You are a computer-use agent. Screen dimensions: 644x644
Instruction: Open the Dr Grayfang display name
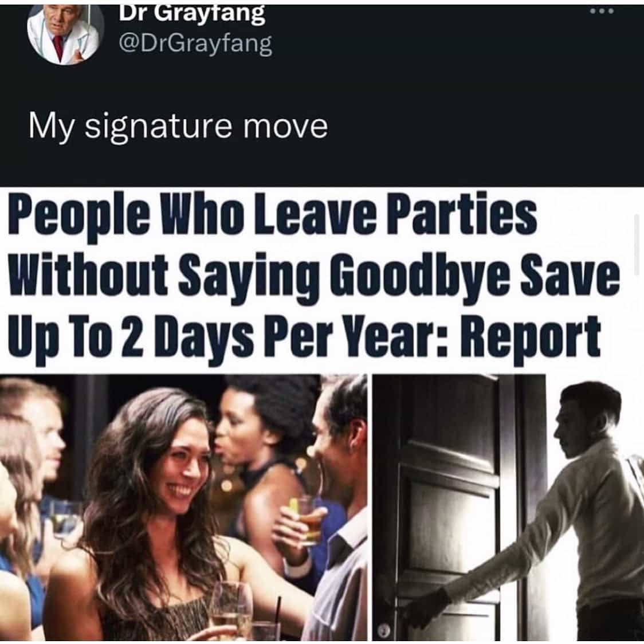192,14
